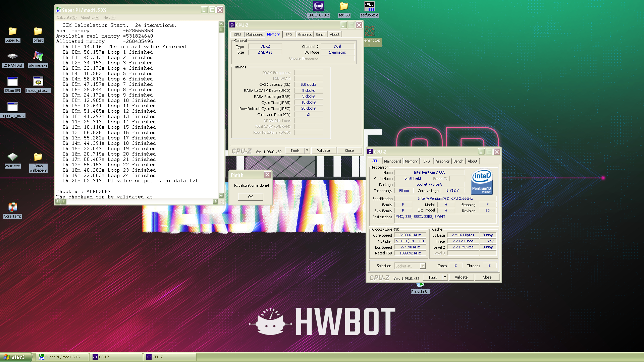Close the Finish dialog with X
This screenshot has height=362, width=644.
[x=267, y=175]
